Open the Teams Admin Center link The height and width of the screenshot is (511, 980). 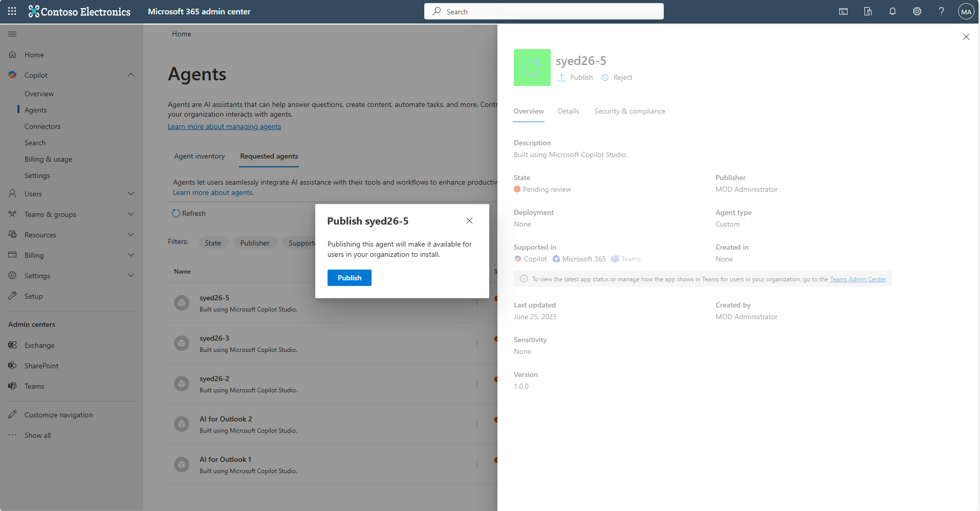tap(858, 279)
